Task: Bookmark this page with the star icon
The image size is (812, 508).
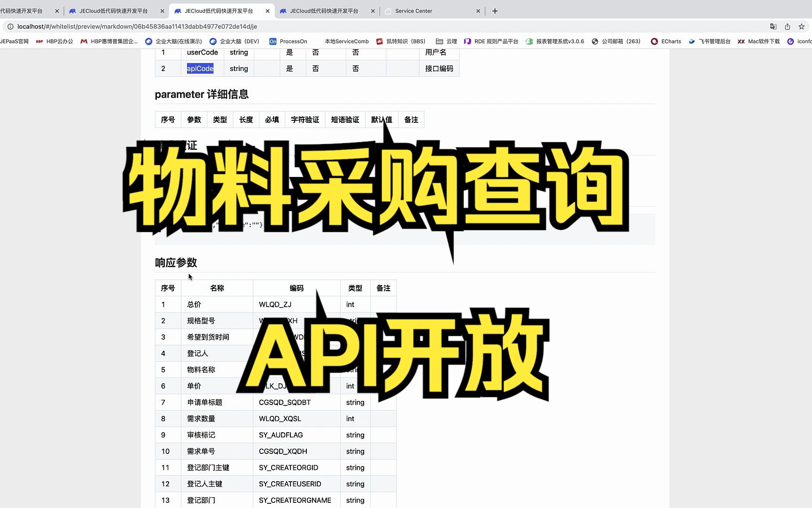Action: 802,26
